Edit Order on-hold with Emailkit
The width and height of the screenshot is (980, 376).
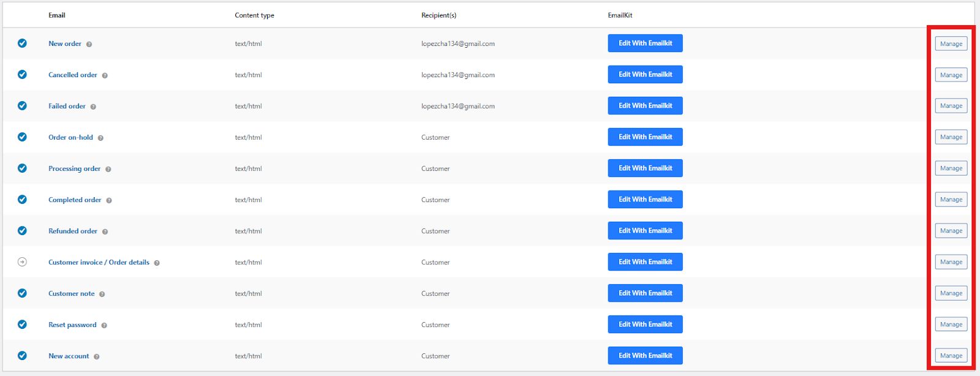click(x=645, y=137)
